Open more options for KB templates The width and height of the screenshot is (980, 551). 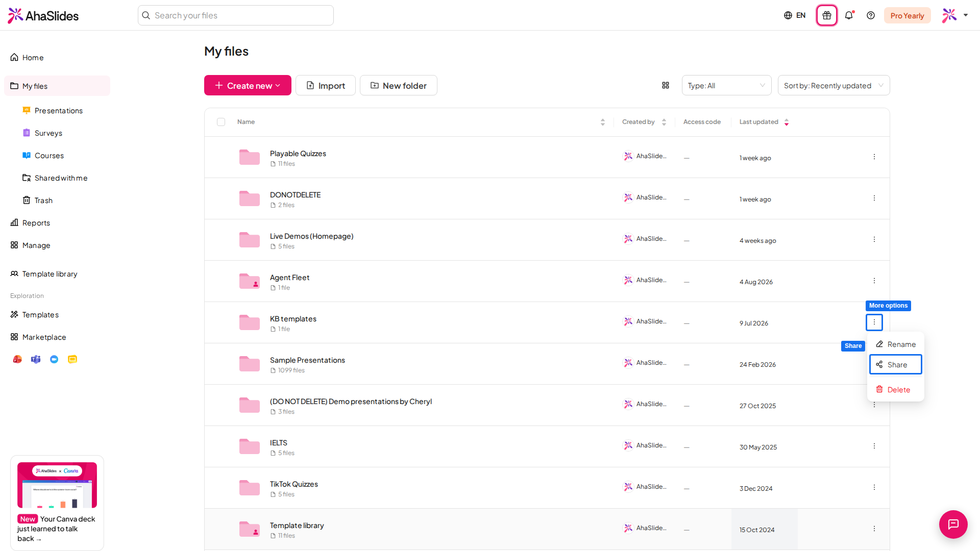click(874, 322)
